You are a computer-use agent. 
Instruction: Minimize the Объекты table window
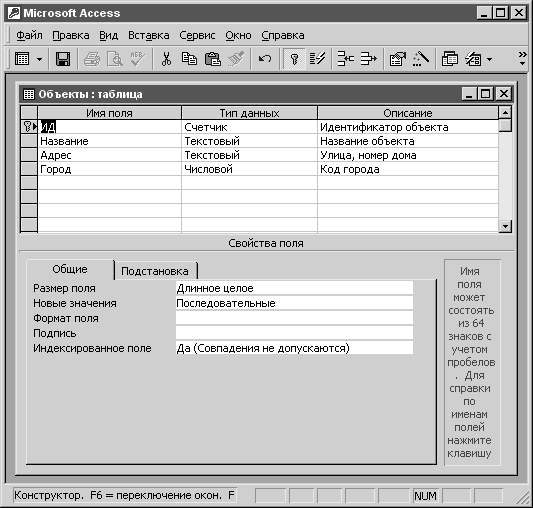[x=469, y=94]
